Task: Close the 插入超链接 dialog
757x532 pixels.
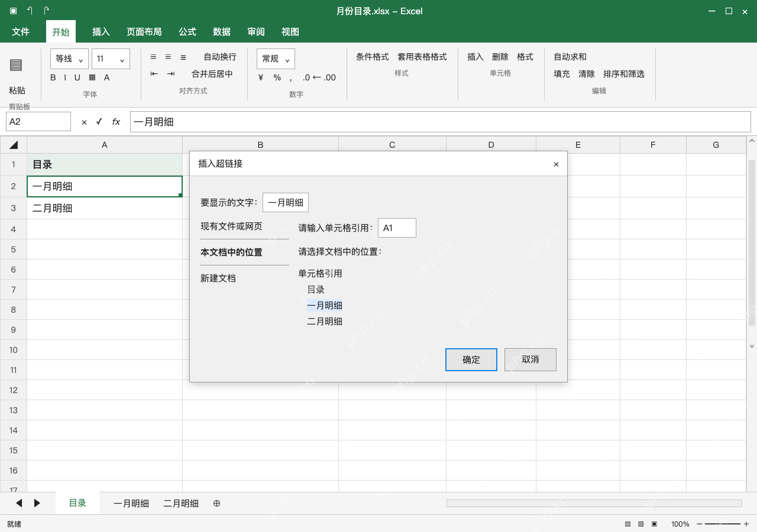Action: 556,164
